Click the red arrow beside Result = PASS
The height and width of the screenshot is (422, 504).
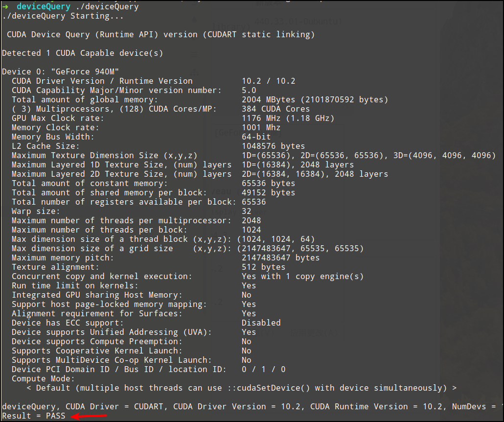[x=89, y=416]
